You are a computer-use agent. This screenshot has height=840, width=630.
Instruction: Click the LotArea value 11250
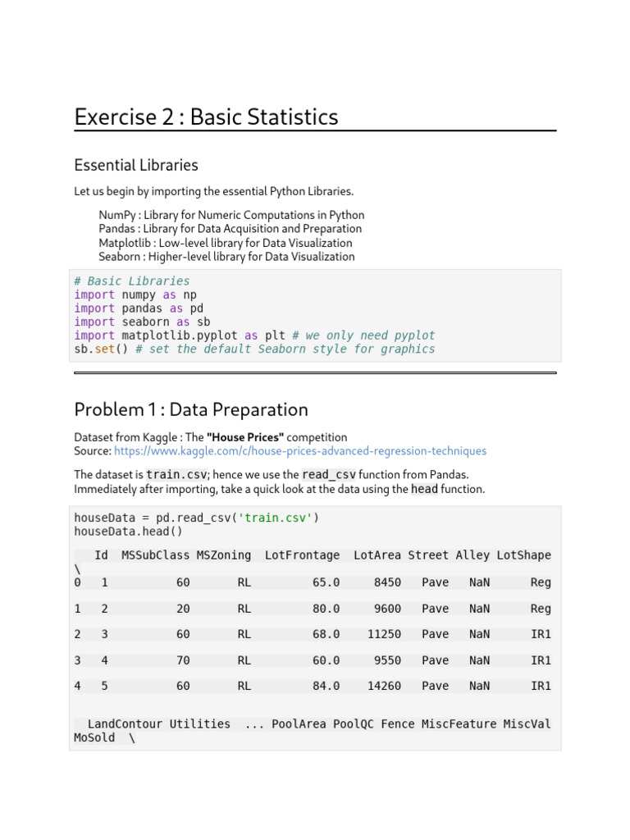coord(384,634)
